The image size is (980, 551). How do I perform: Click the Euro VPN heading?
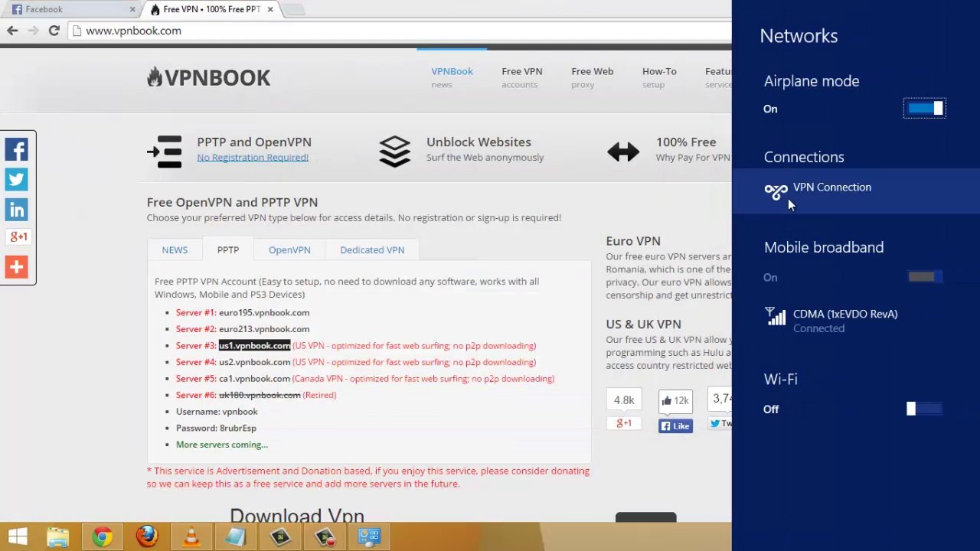point(633,241)
